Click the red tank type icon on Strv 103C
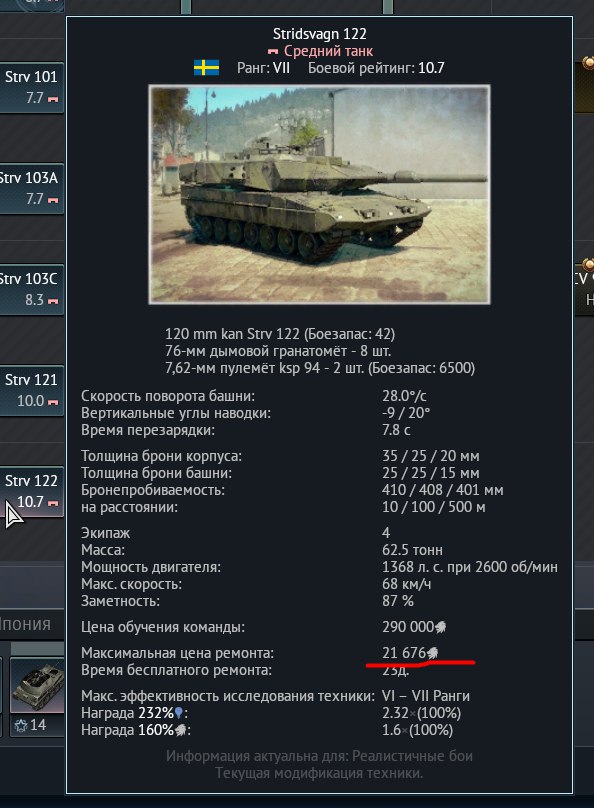Image resolution: width=594 pixels, height=808 pixels. tap(53, 301)
